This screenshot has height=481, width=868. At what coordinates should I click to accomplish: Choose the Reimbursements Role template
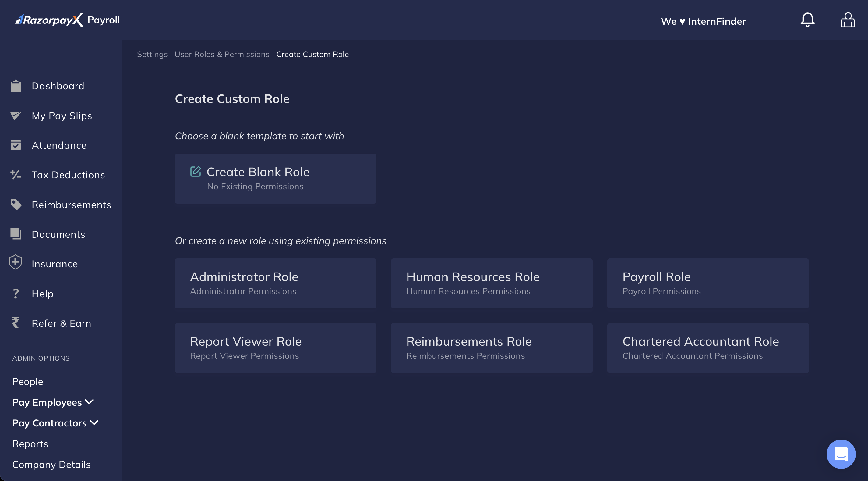(491, 348)
